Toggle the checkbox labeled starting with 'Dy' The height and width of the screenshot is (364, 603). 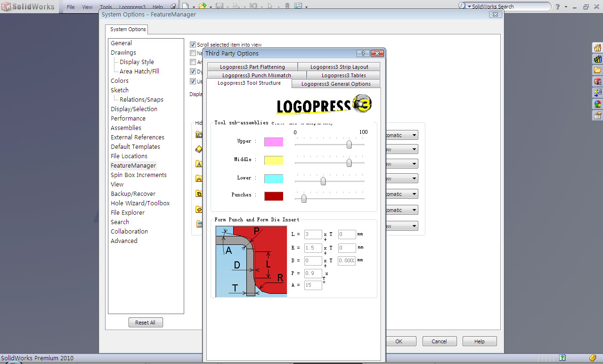click(193, 72)
